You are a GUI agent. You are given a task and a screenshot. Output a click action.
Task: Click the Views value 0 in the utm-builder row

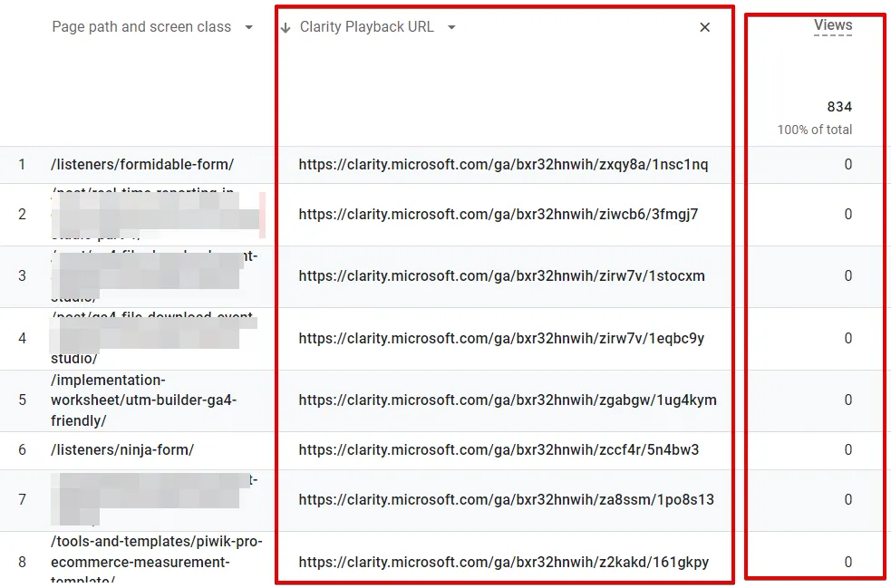click(x=847, y=400)
